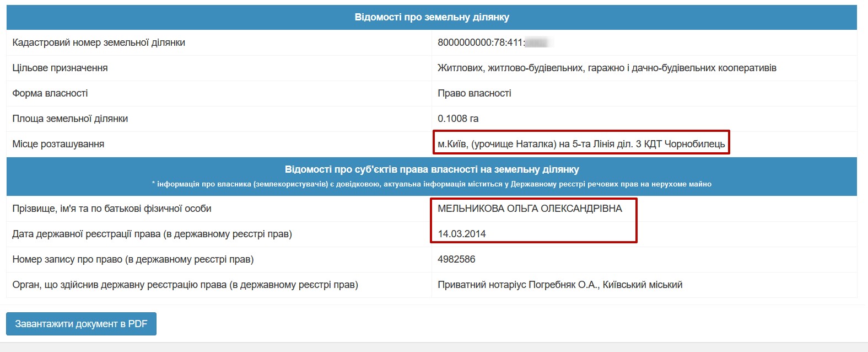Click the 'Відомості про суб'єктів права власності' header
Image resolution: width=868 pixels, height=352 pixels.
(x=432, y=169)
